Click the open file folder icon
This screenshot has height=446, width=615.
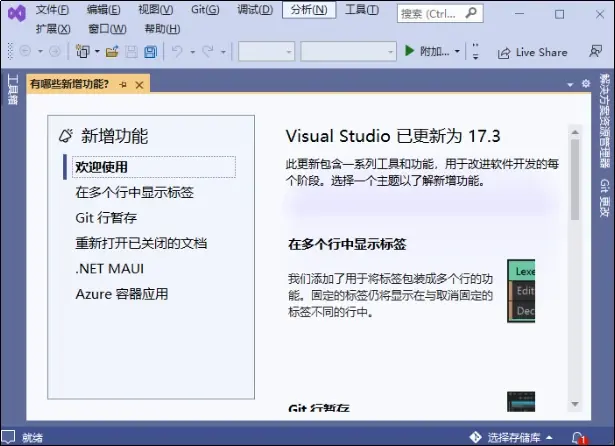112,51
